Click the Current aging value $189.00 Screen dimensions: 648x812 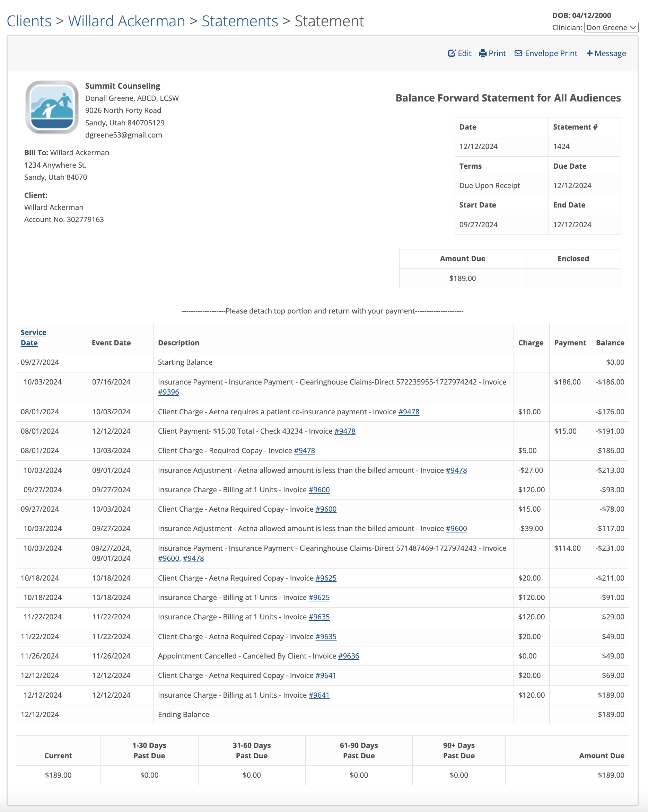[58, 775]
